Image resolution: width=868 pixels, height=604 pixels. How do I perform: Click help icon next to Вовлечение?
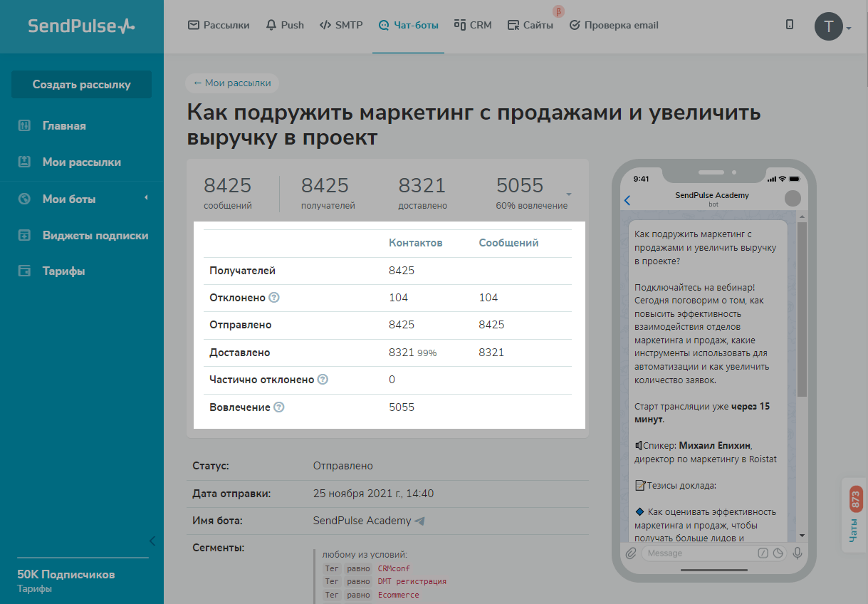click(279, 407)
